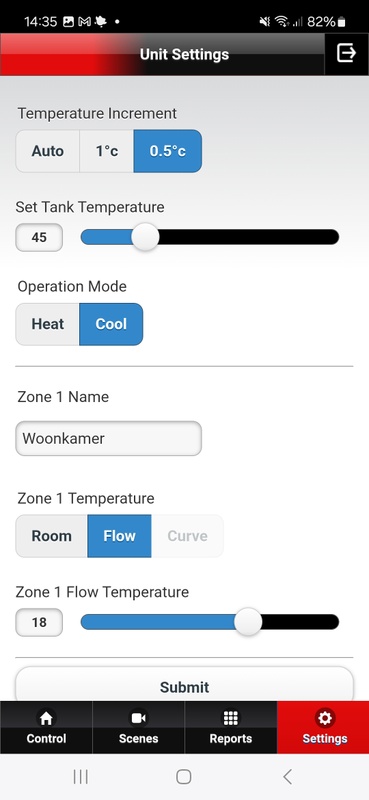
Task: Set temperature increment to 1°c
Action: pos(107,151)
